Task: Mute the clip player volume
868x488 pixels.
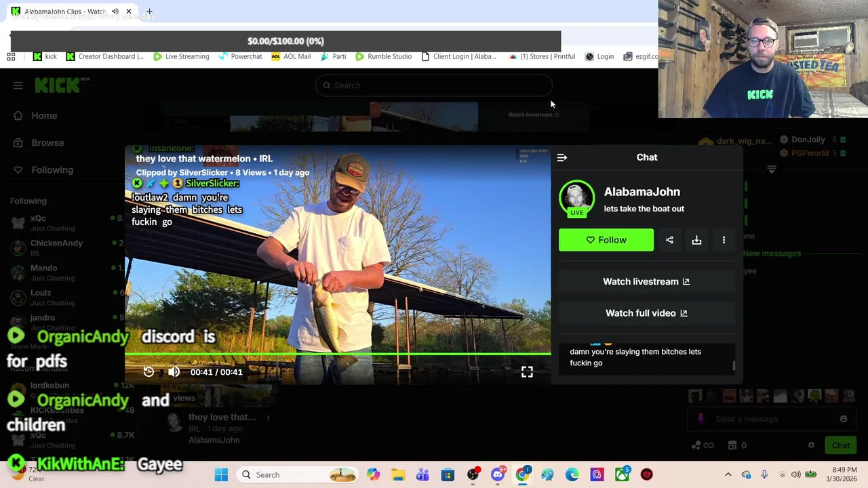Action: click(174, 371)
